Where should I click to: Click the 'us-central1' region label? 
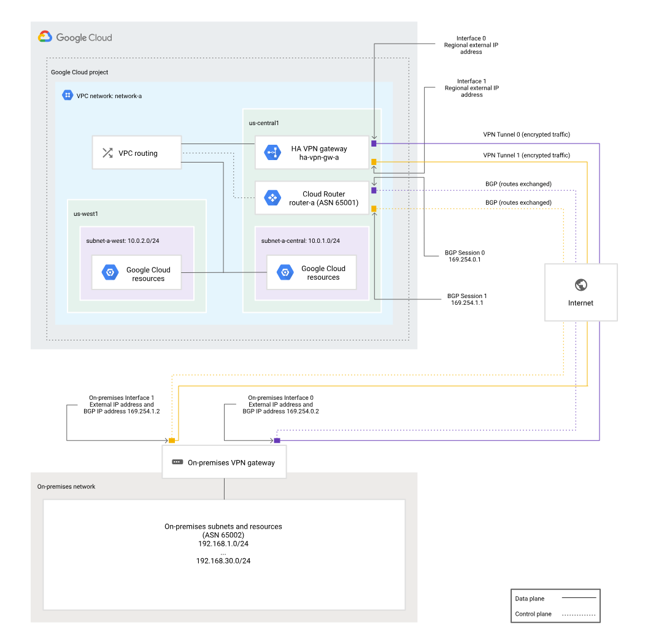(x=264, y=123)
